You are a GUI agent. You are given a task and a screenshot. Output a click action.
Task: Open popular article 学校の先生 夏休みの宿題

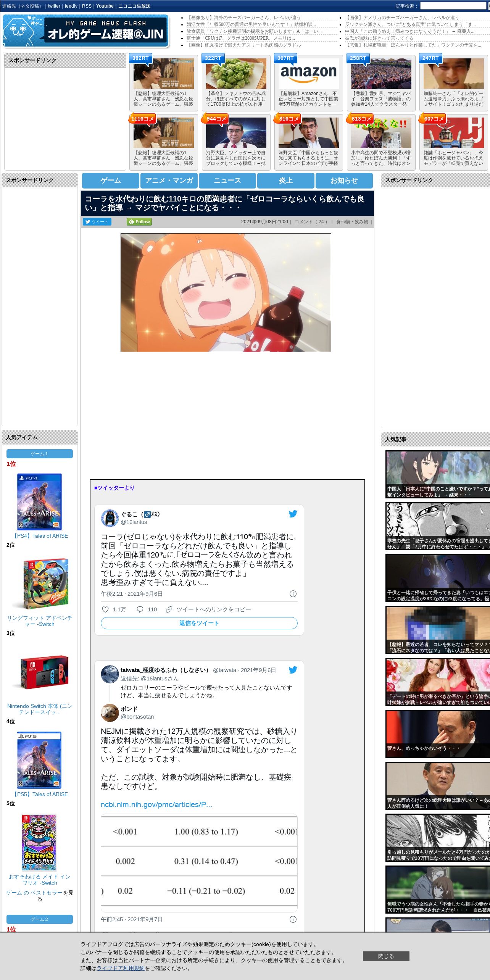click(438, 526)
